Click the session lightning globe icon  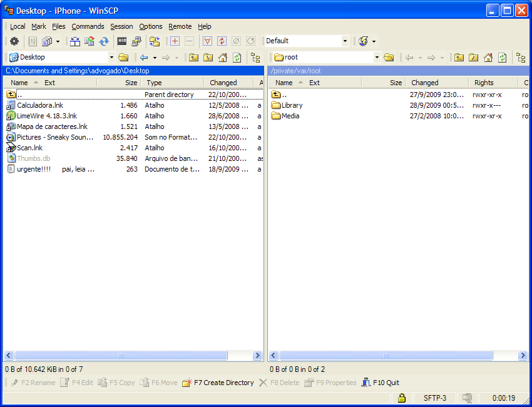pyautogui.click(x=364, y=41)
